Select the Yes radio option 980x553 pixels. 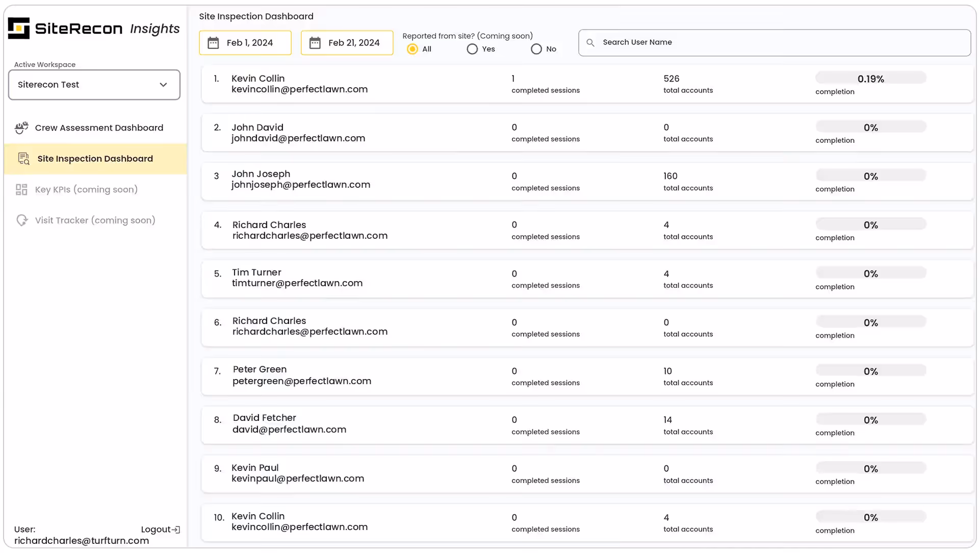[x=472, y=49]
